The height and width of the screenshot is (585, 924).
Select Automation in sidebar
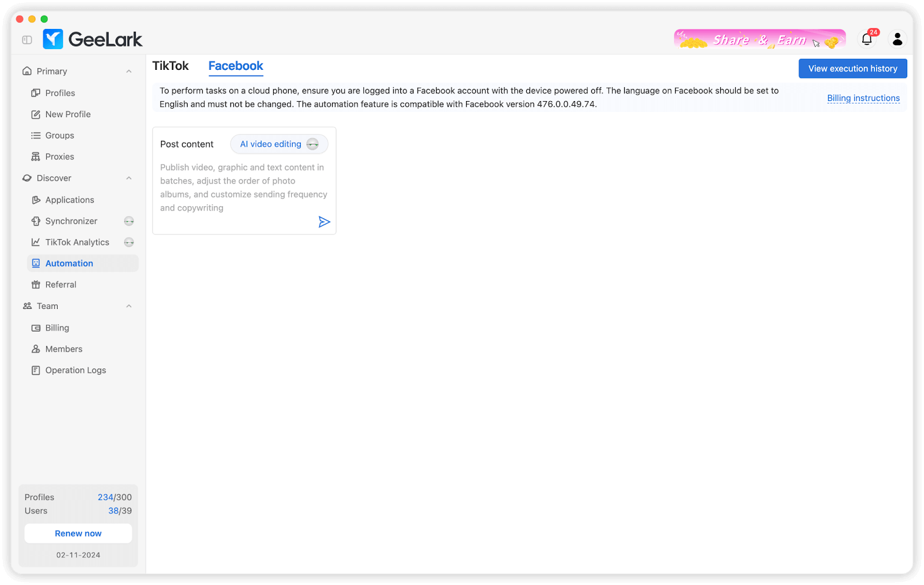click(83, 263)
